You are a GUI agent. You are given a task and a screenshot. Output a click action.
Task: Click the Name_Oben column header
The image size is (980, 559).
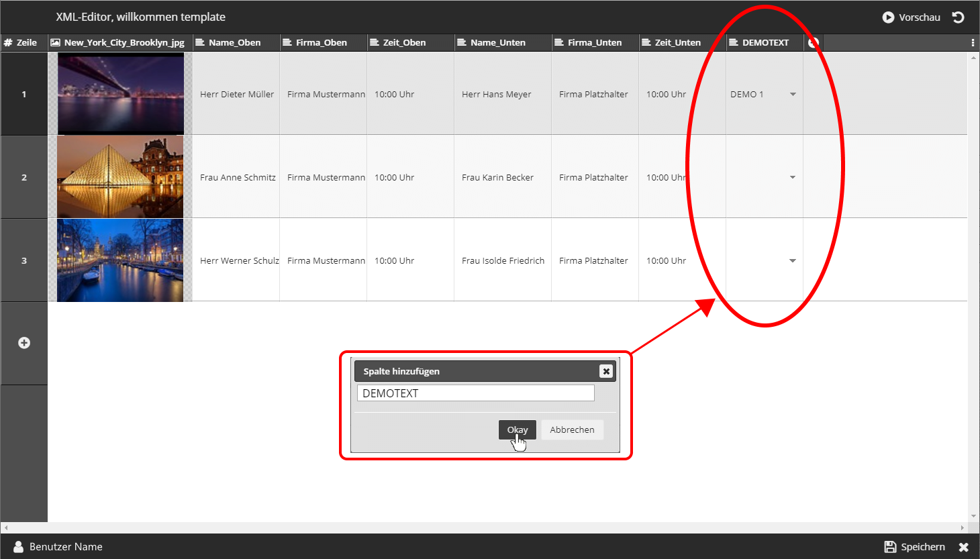(x=234, y=43)
